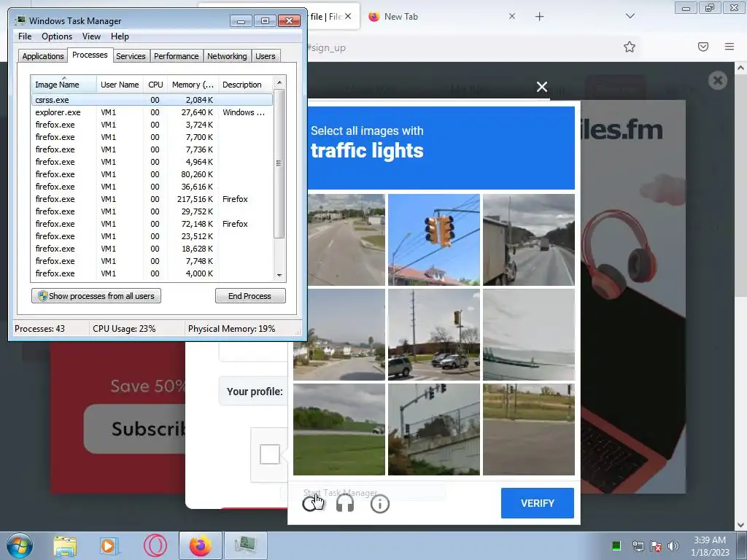Close the New Tab tab
The height and width of the screenshot is (560, 747).
pos(512,17)
